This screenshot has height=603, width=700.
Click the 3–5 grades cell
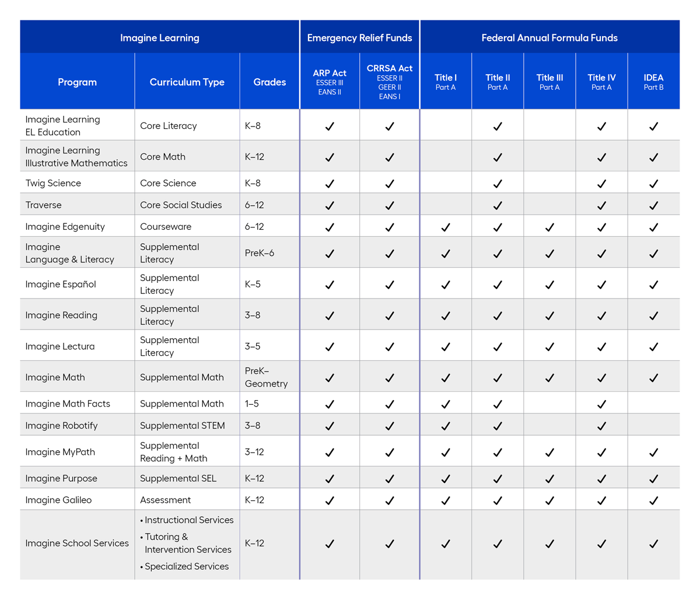(269, 346)
